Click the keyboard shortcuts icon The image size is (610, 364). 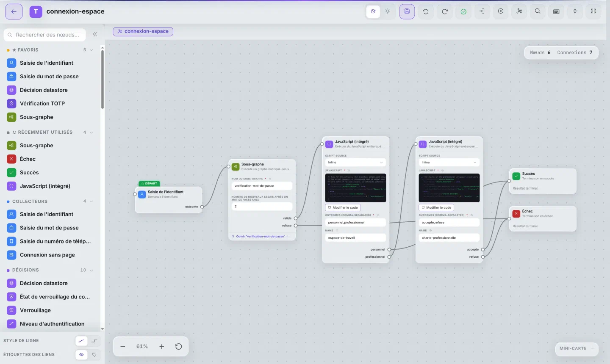click(x=556, y=11)
